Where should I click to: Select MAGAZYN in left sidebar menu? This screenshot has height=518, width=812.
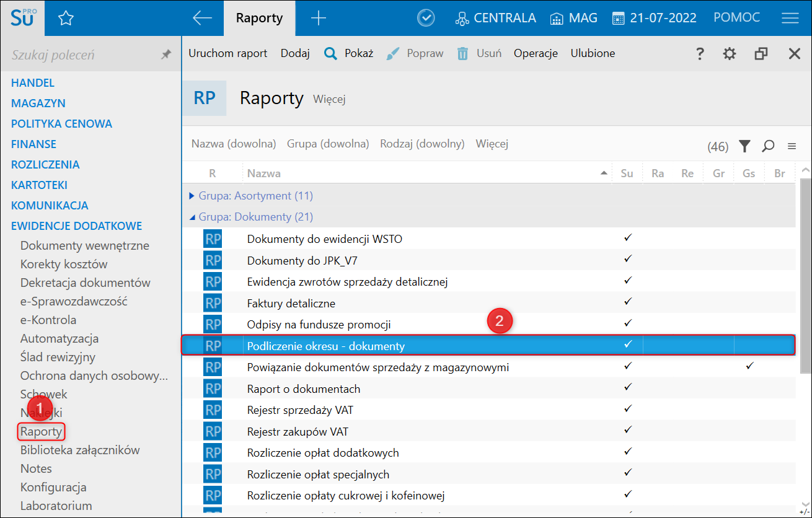coord(38,103)
